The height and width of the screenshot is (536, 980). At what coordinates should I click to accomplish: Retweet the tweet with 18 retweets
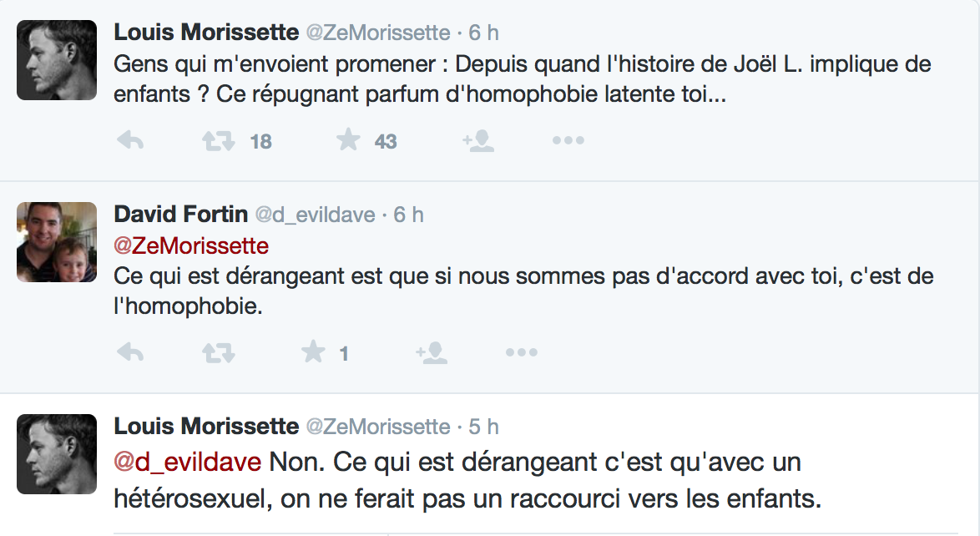218,141
